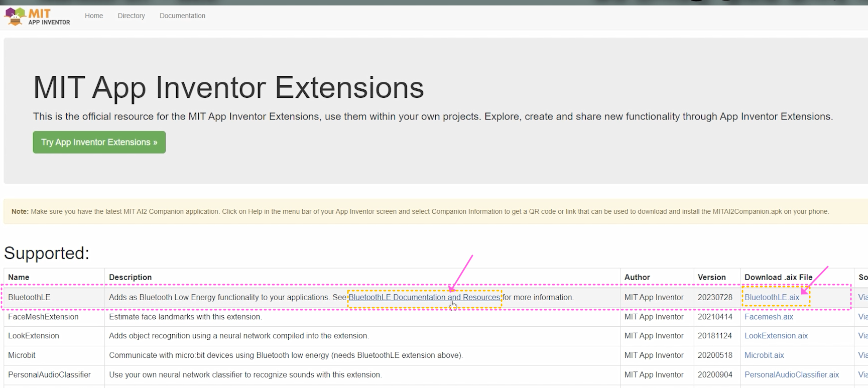Viewport: 868px width, 388px height.
Task: Download the Microbit.aix file
Action: coord(764,355)
